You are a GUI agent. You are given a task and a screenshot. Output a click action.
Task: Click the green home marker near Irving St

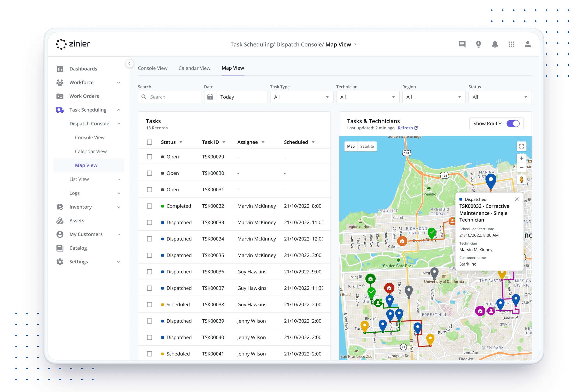370,279
